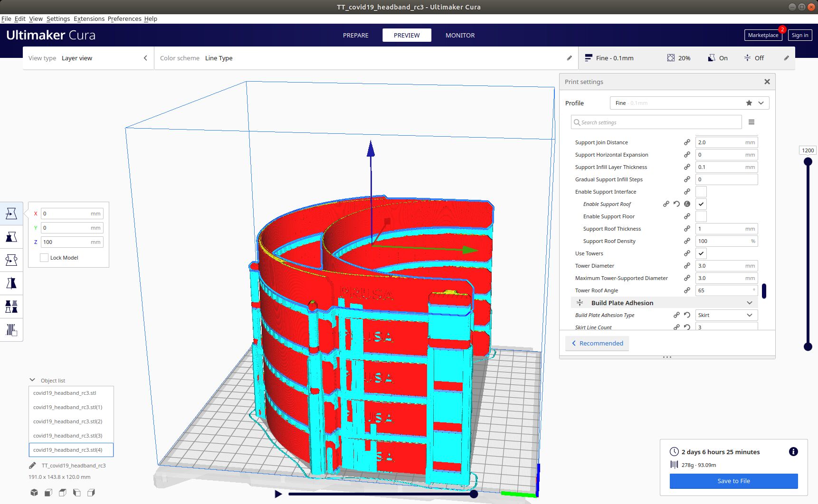818x504 pixels.
Task: Open the Support Blocker tool
Action: (11, 330)
